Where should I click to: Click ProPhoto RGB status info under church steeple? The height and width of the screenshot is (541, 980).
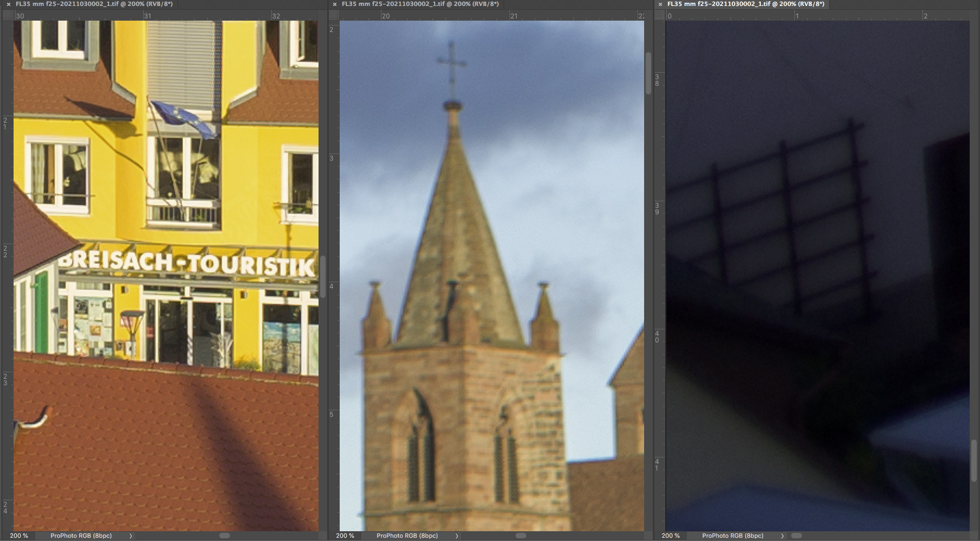407,536
